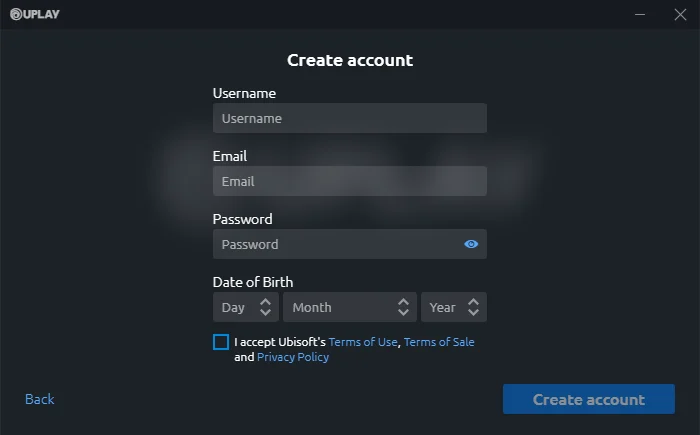Open the Year dropdown
700x435 pixels.
(454, 307)
